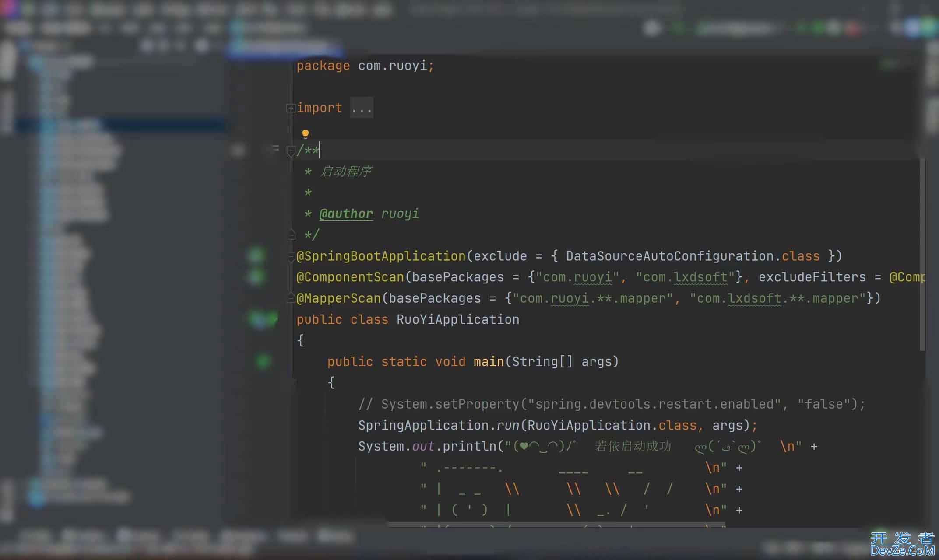Click 'com.ruoyi' in the package statement
This screenshot has height=560, width=939.
click(392, 66)
